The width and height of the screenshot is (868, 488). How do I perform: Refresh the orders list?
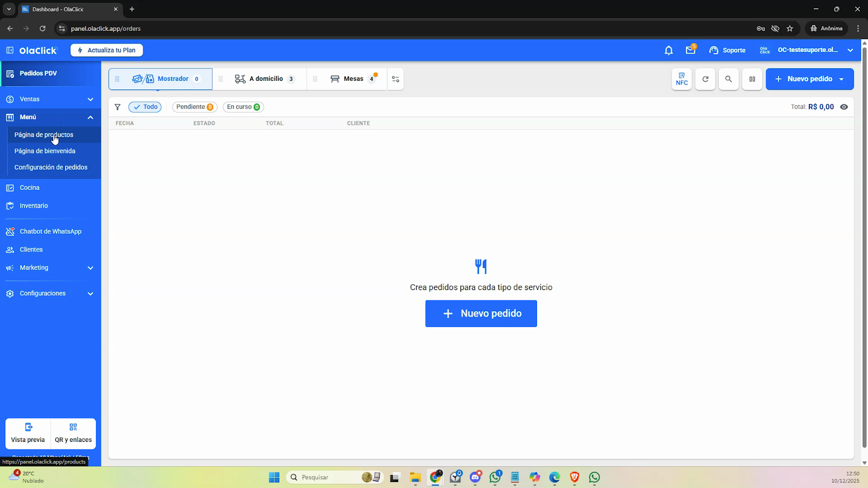pyautogui.click(x=705, y=79)
